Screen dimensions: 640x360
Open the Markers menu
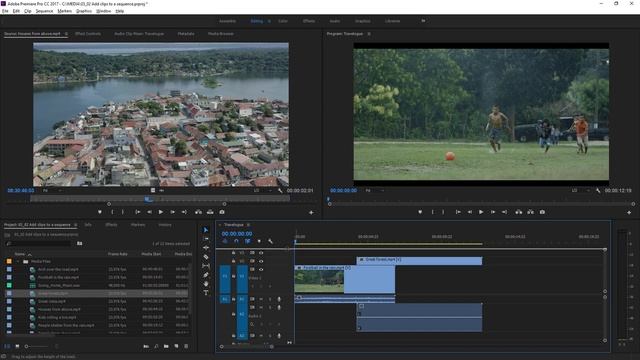click(64, 11)
